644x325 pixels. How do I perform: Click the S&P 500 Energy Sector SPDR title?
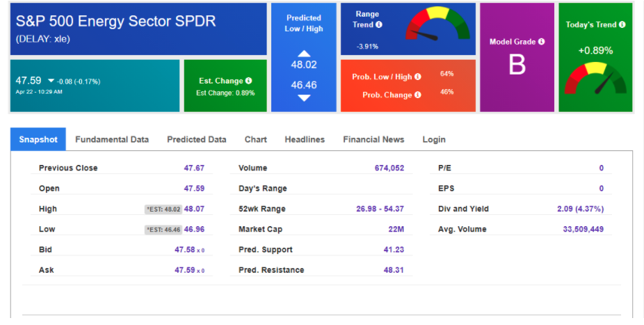[x=116, y=21]
